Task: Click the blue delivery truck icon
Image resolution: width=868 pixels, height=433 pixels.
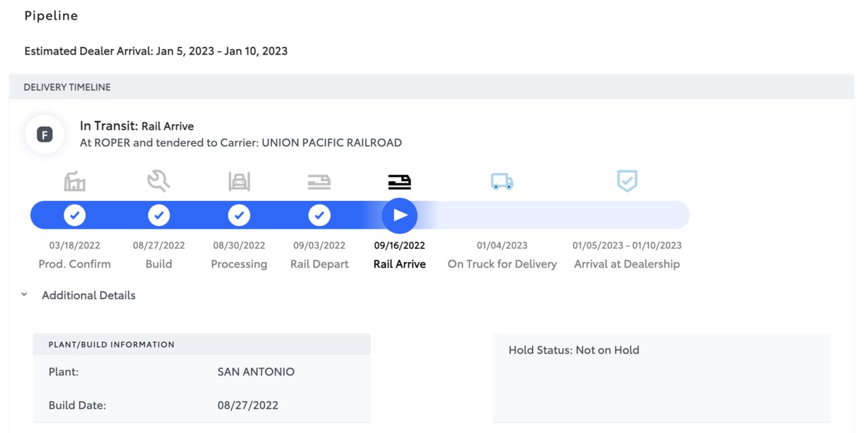Action: [x=502, y=181]
